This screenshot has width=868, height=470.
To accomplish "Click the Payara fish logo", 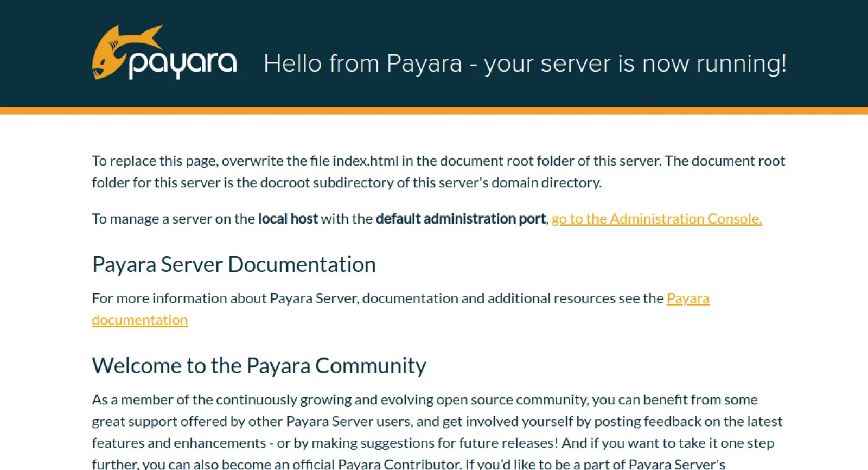I will coord(164,52).
